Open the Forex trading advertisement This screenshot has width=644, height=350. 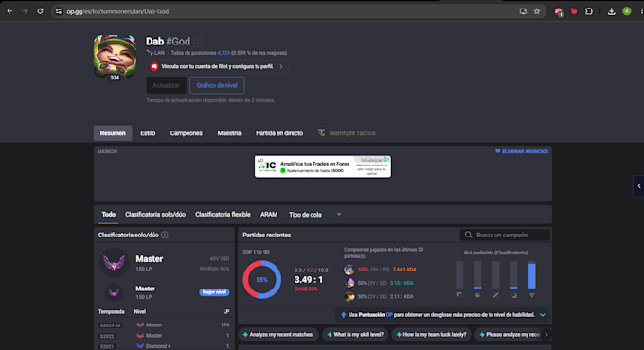(322, 166)
